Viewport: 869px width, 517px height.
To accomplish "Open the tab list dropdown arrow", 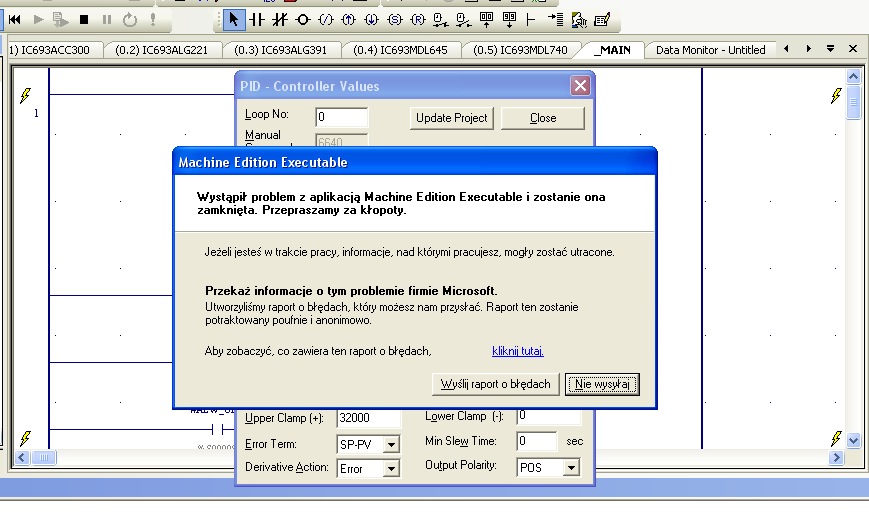I will click(x=830, y=49).
